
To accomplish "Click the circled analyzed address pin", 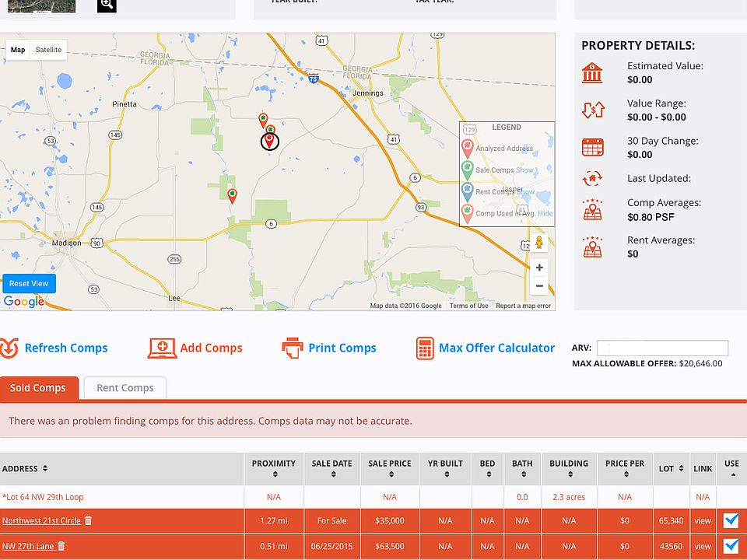I will click(270, 141).
